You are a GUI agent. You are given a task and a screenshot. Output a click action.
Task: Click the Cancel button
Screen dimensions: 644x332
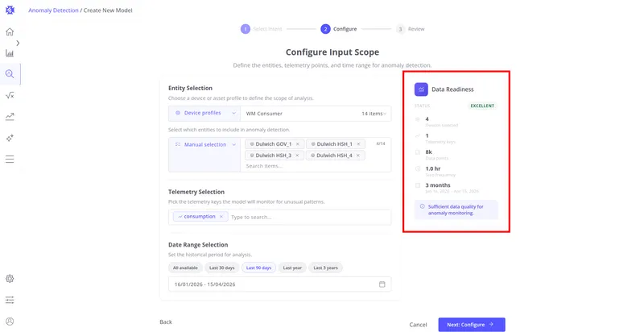pos(418,325)
